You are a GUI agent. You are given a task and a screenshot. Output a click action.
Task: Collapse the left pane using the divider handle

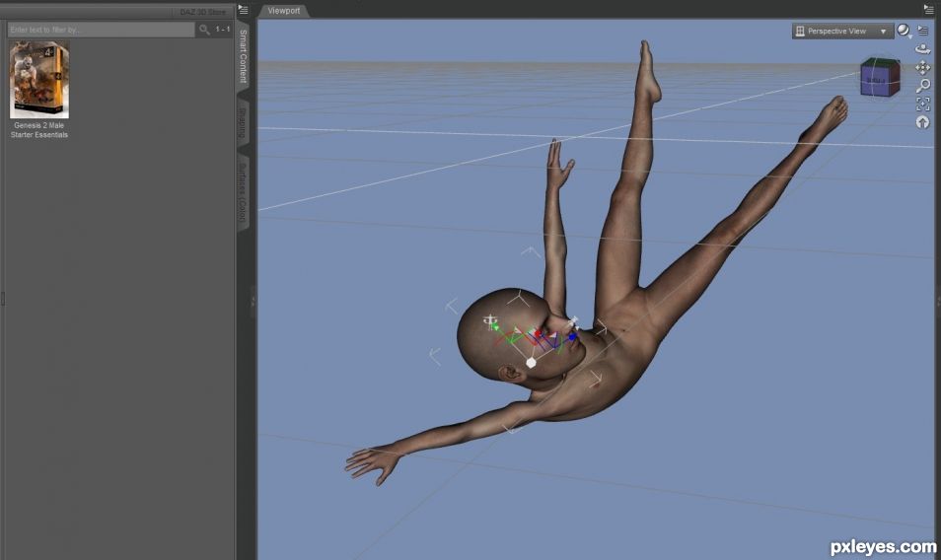pos(253,301)
